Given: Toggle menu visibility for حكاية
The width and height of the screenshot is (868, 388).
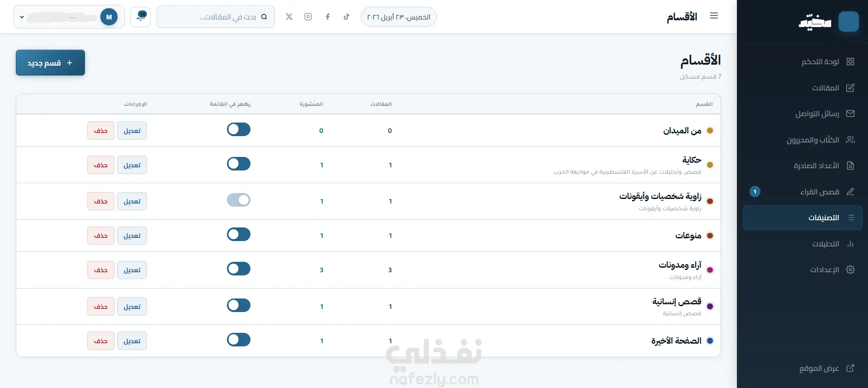Looking at the screenshot, I should 239,164.
